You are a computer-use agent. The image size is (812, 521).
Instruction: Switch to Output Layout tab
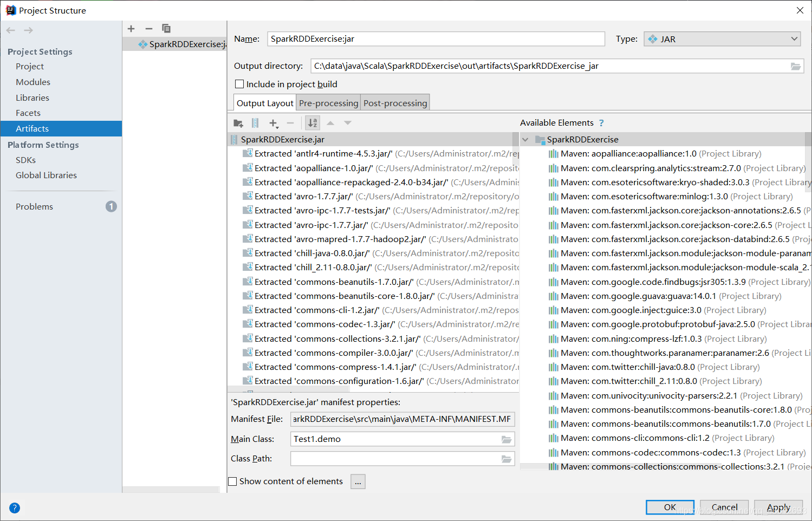click(265, 103)
